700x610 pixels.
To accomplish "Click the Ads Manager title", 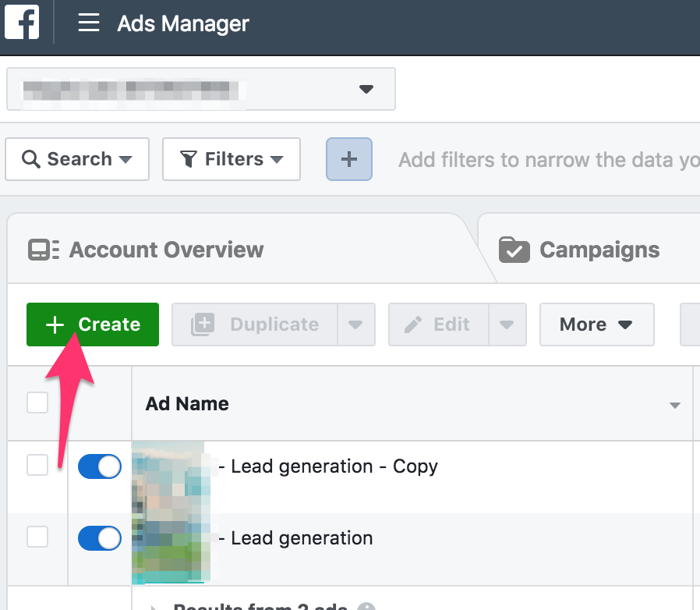I will coord(183,23).
